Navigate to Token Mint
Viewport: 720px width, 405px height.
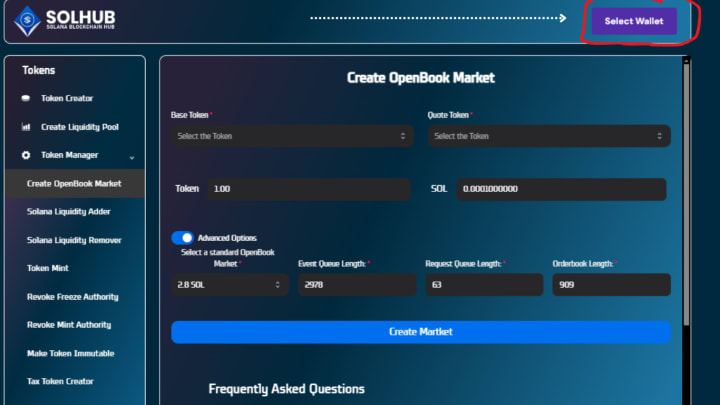coord(48,268)
